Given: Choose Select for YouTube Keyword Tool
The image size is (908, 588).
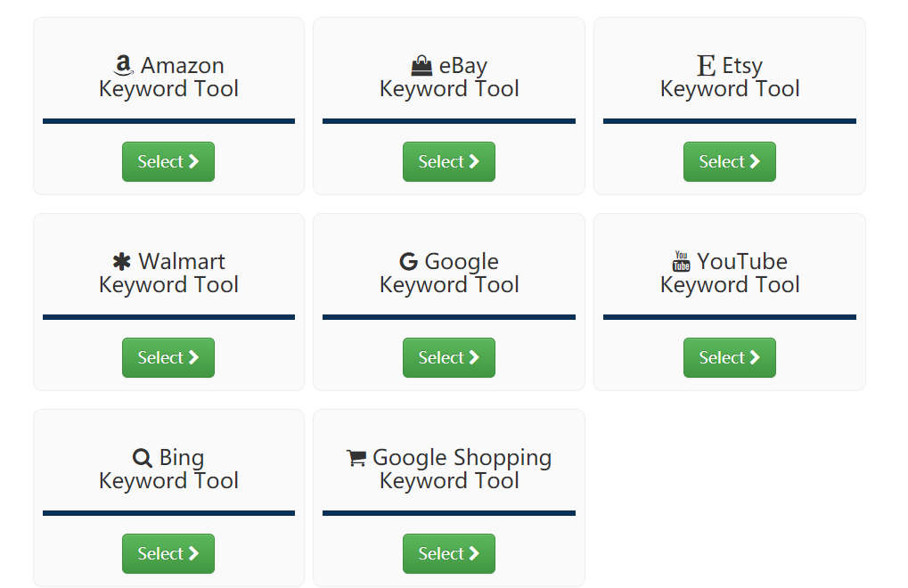Looking at the screenshot, I should click(x=729, y=357).
